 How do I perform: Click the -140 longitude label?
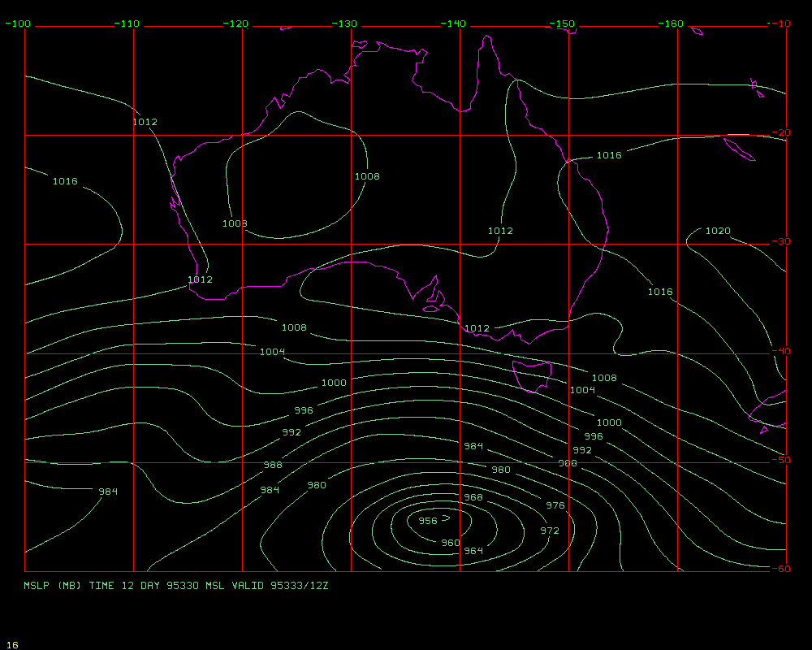click(453, 24)
